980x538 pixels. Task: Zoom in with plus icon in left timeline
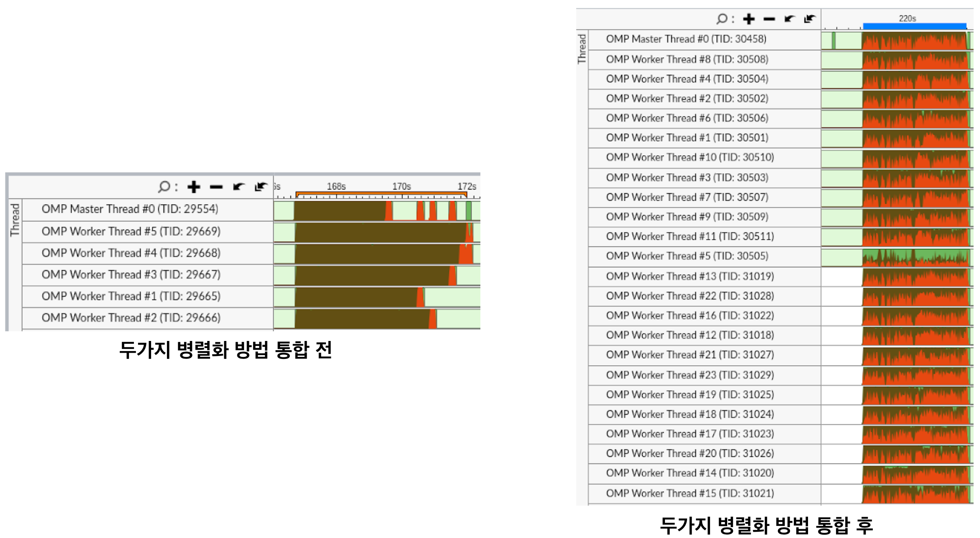click(194, 187)
